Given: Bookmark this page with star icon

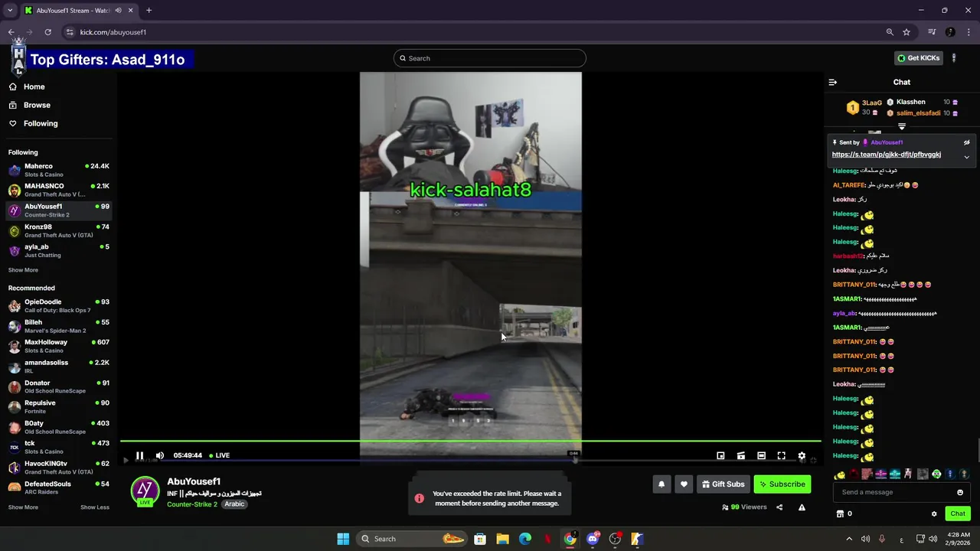Looking at the screenshot, I should pyautogui.click(x=906, y=32).
